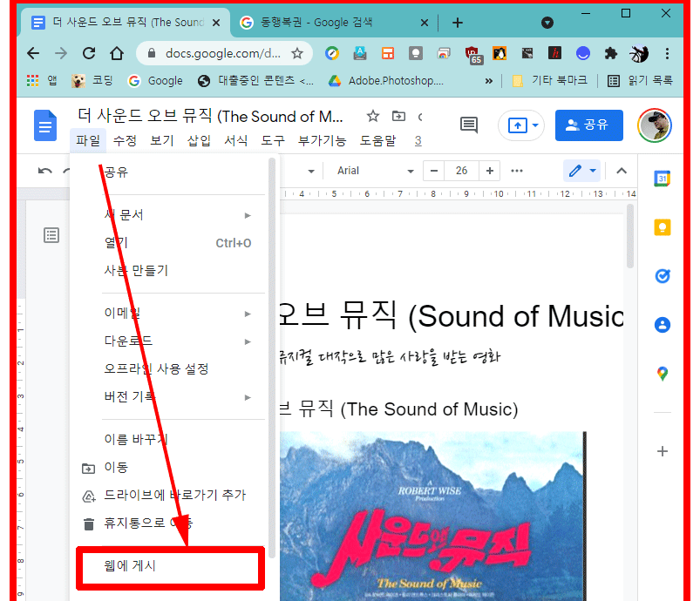Open the 수정 menu
The width and height of the screenshot is (700, 601).
tap(125, 140)
